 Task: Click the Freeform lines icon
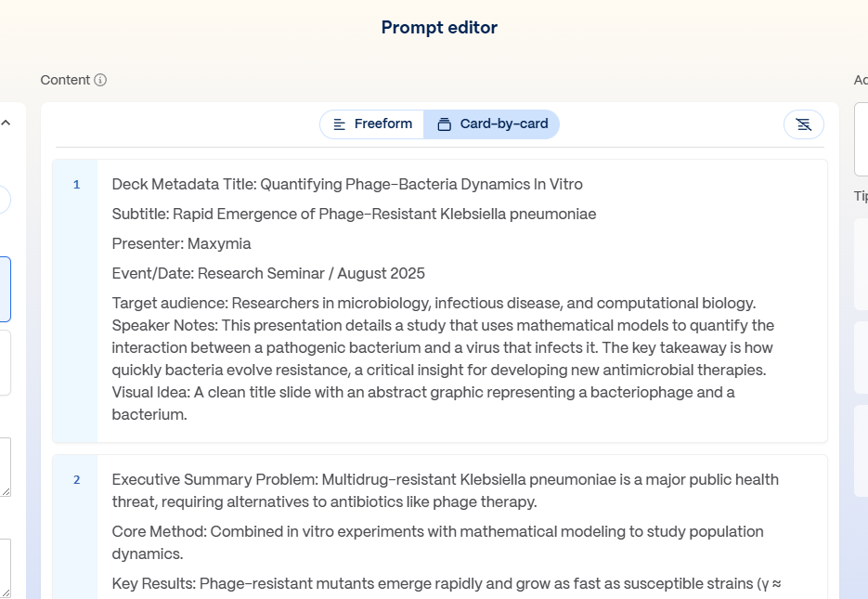point(339,124)
